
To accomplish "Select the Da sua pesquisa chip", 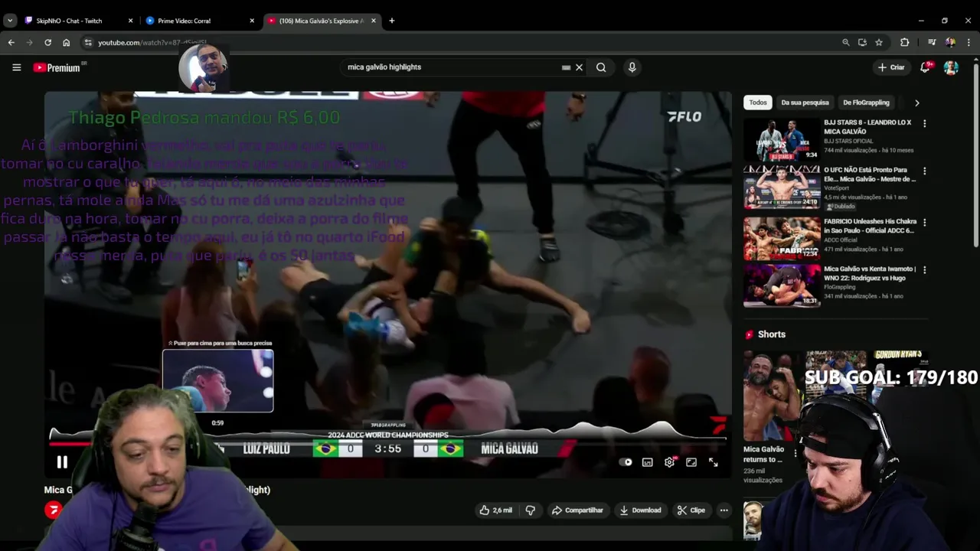I will click(805, 103).
